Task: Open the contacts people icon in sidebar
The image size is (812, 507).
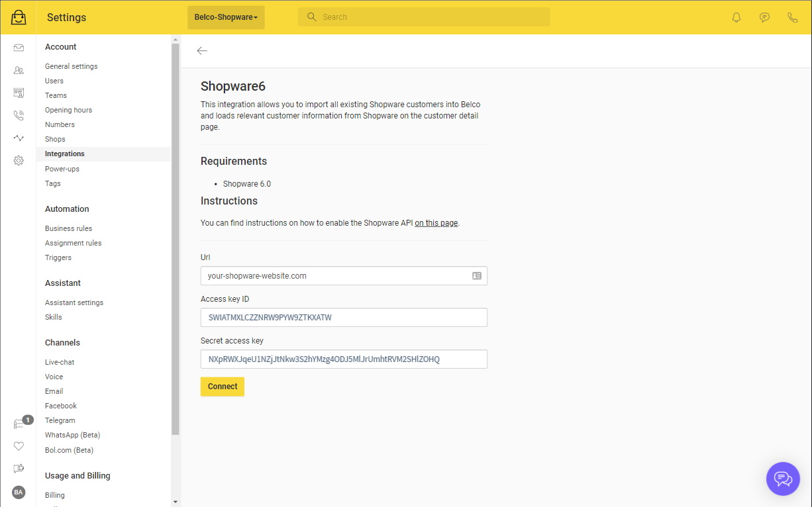Action: click(19, 70)
